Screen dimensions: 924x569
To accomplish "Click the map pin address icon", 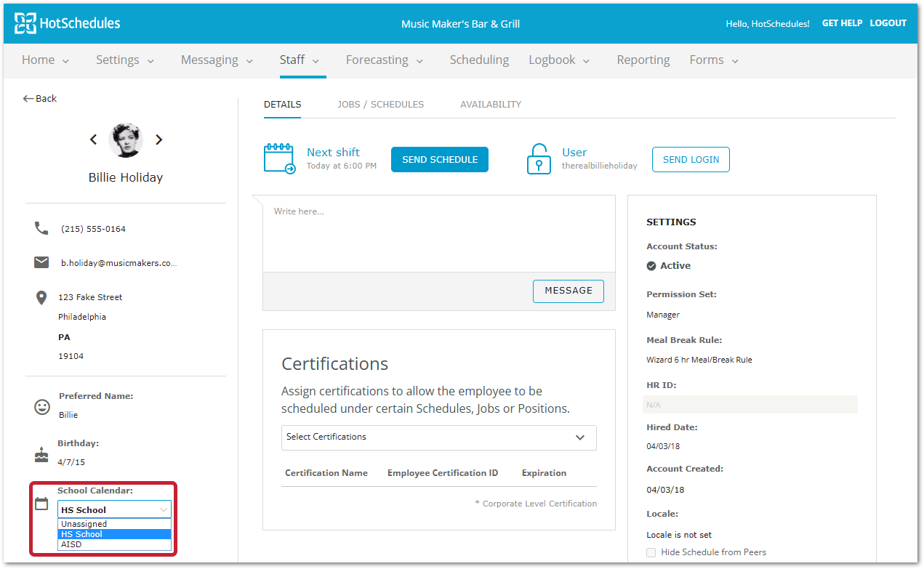I will tap(41, 297).
